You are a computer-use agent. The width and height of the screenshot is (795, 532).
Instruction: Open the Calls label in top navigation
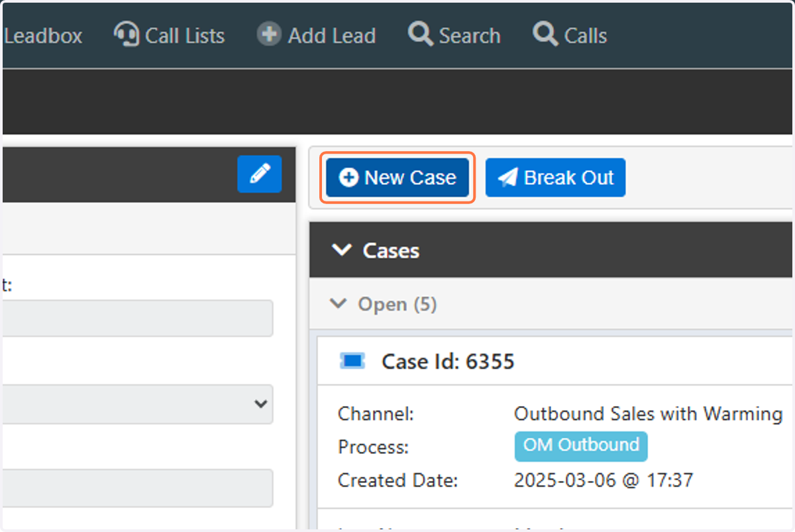tap(586, 35)
